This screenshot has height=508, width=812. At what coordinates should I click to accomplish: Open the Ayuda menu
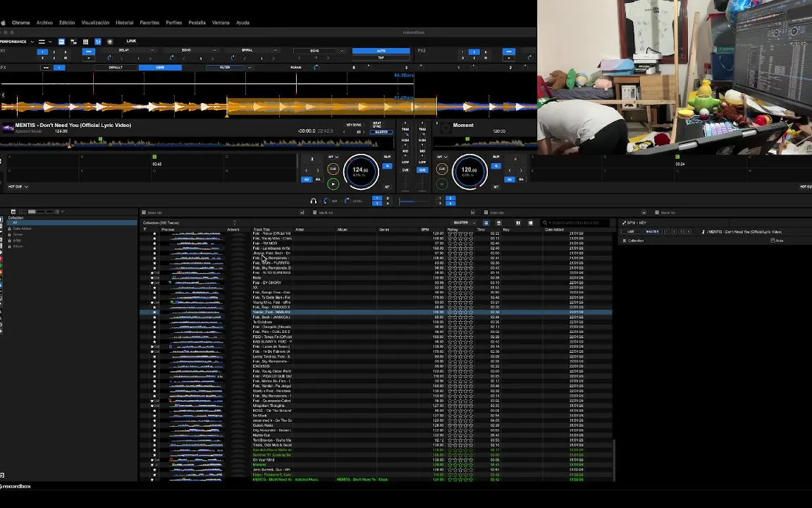(242, 23)
